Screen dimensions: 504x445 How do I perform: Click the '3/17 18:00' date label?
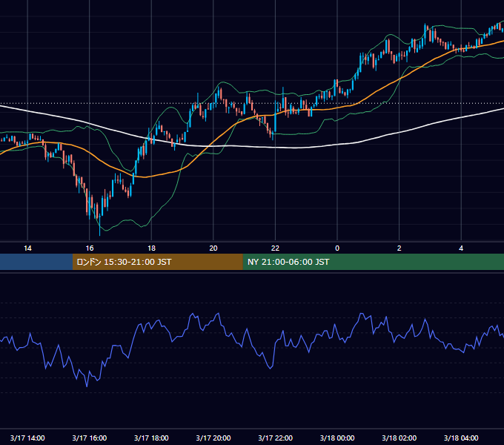point(151,438)
